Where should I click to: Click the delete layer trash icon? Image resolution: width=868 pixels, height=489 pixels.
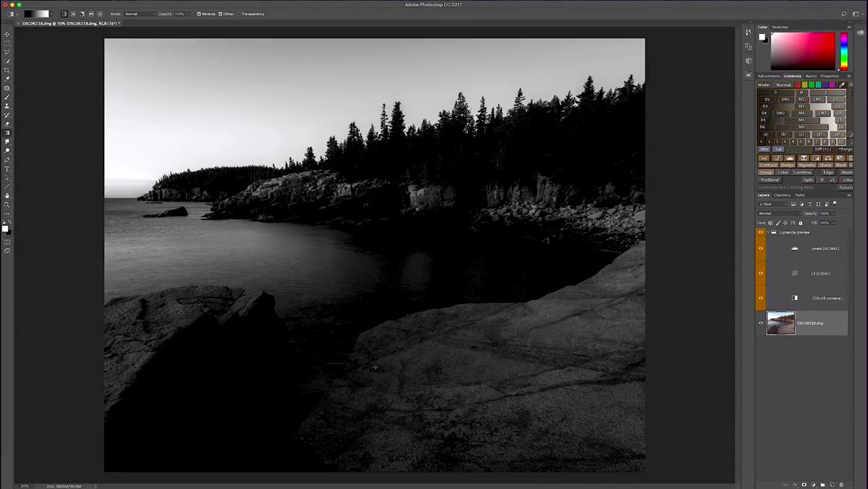tap(841, 485)
